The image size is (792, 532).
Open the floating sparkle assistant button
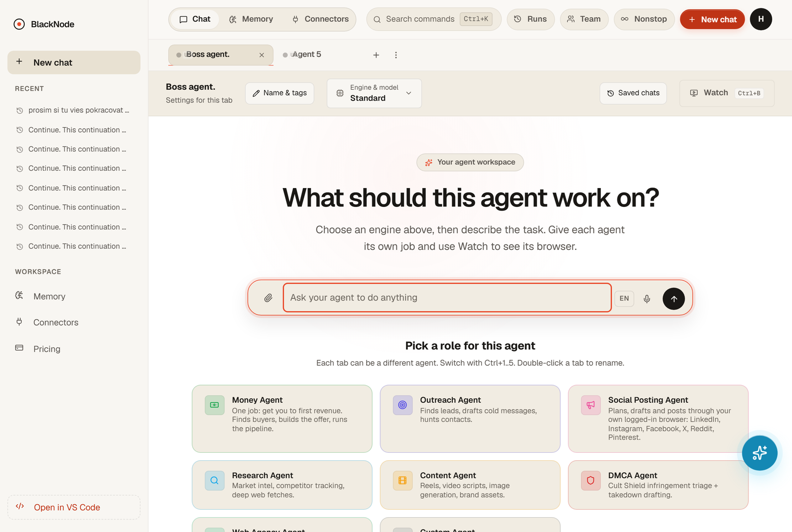pyautogui.click(x=759, y=453)
